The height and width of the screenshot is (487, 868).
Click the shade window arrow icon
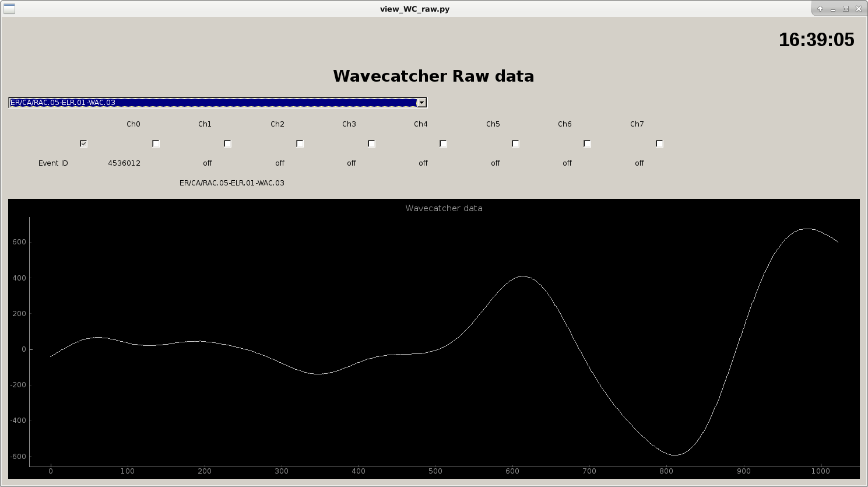(x=820, y=9)
